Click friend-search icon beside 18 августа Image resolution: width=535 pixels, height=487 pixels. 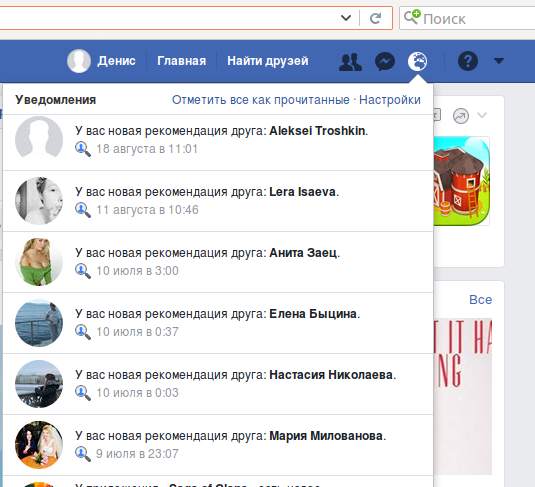point(83,149)
